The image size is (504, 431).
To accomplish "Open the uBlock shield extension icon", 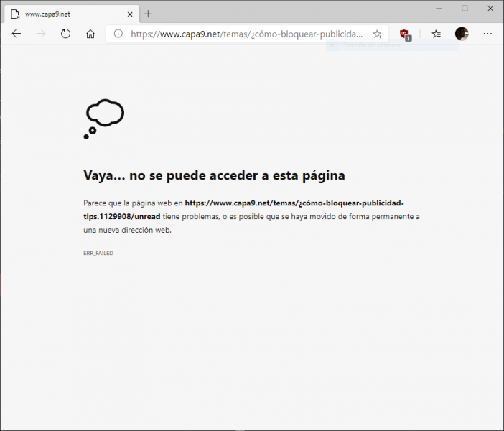I will point(405,34).
